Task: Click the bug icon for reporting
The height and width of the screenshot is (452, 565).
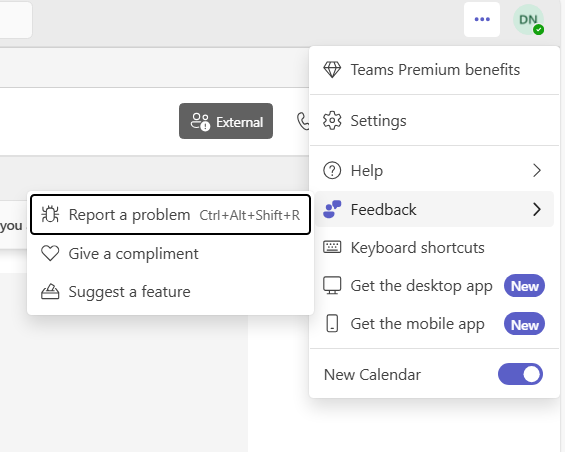Action: point(50,214)
